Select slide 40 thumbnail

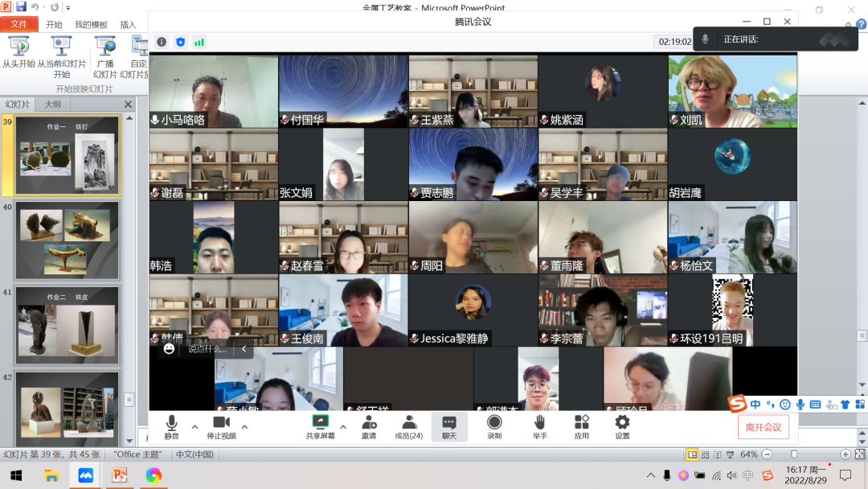[67, 240]
